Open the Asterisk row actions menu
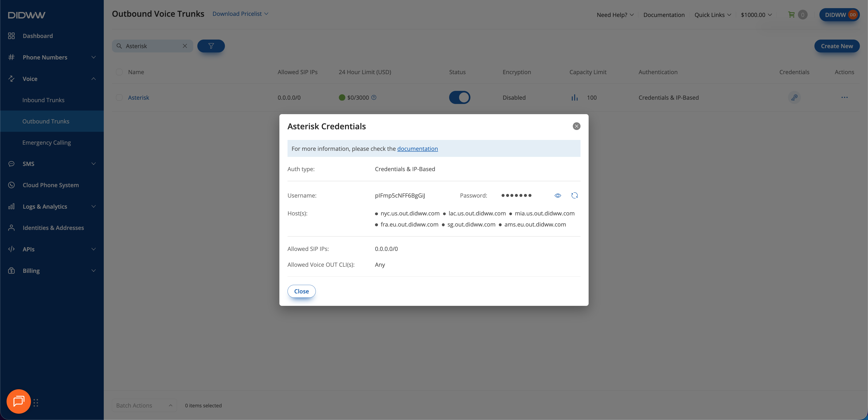868x420 pixels. (844, 97)
